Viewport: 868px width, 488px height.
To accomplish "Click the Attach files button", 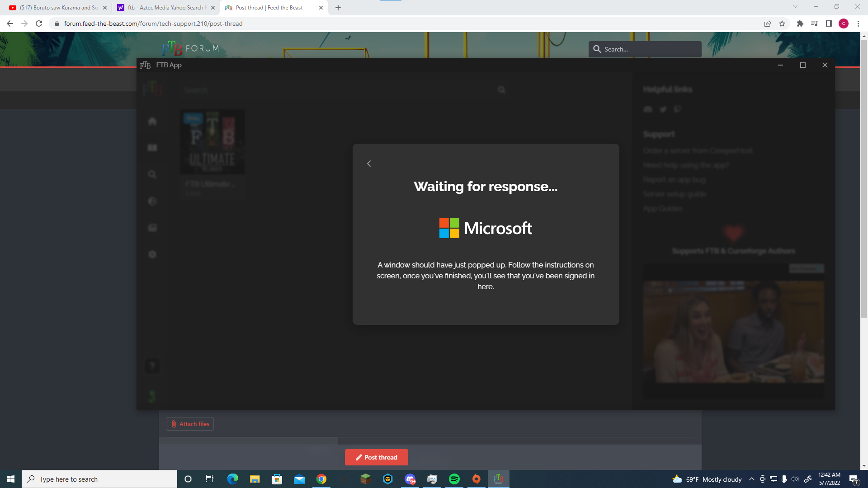I will click(190, 424).
